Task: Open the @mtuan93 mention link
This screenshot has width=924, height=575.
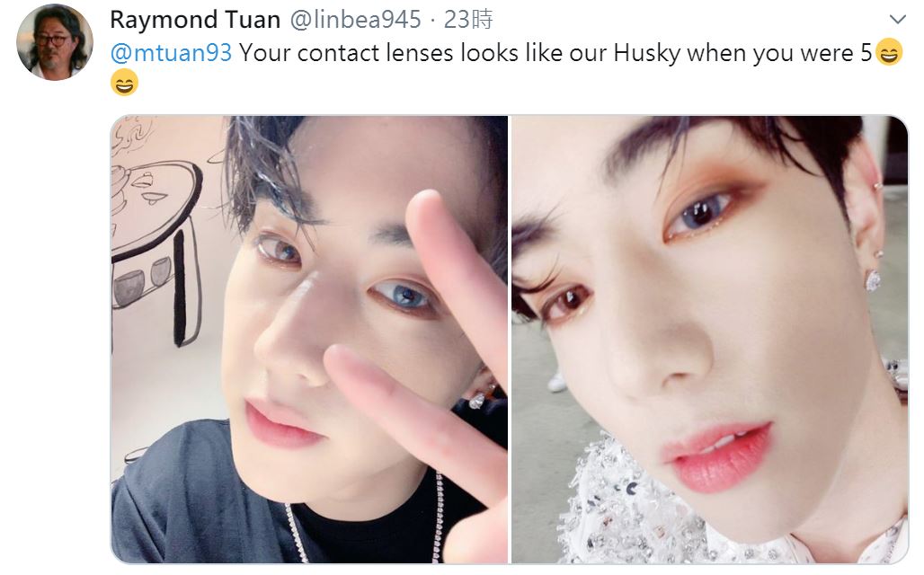Action: (171, 53)
